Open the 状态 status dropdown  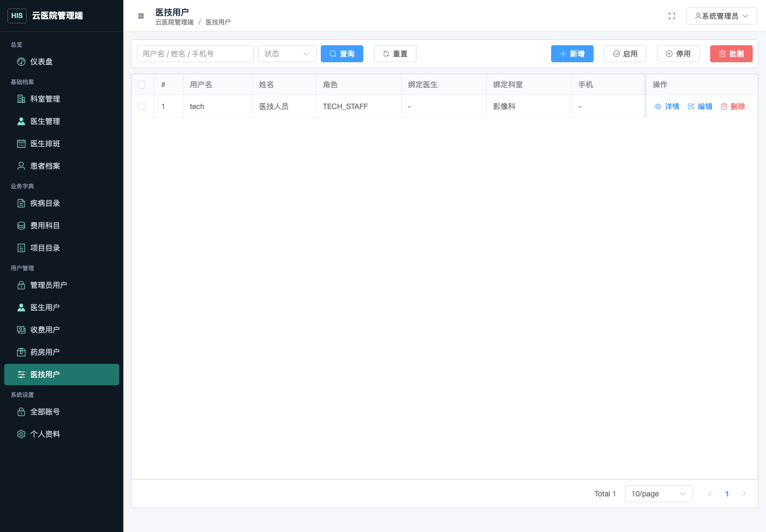pyautogui.click(x=287, y=54)
